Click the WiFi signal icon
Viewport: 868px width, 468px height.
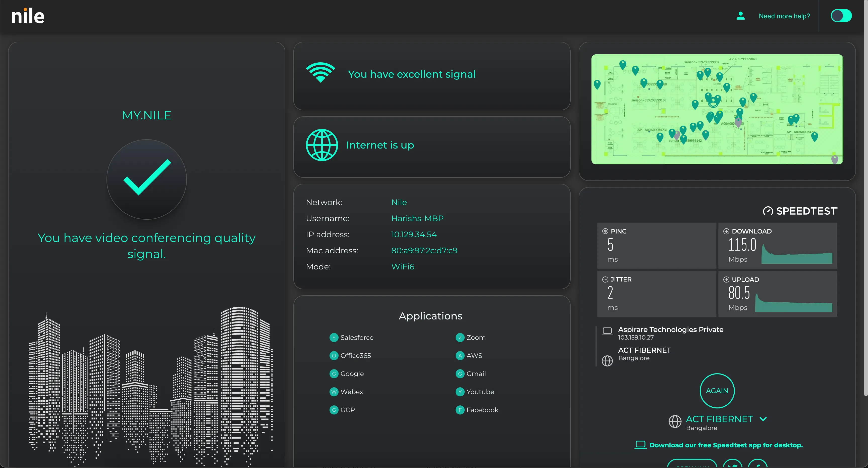320,72
